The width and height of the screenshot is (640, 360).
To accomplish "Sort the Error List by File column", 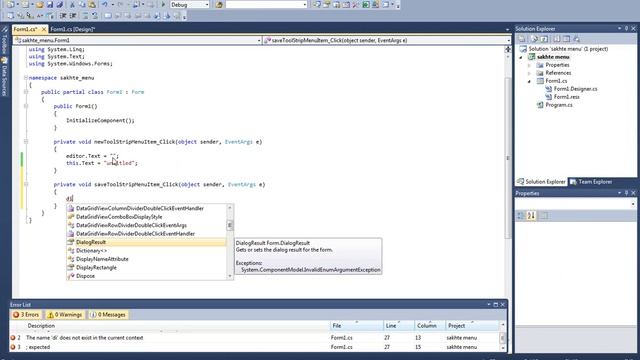I will 357,326.
